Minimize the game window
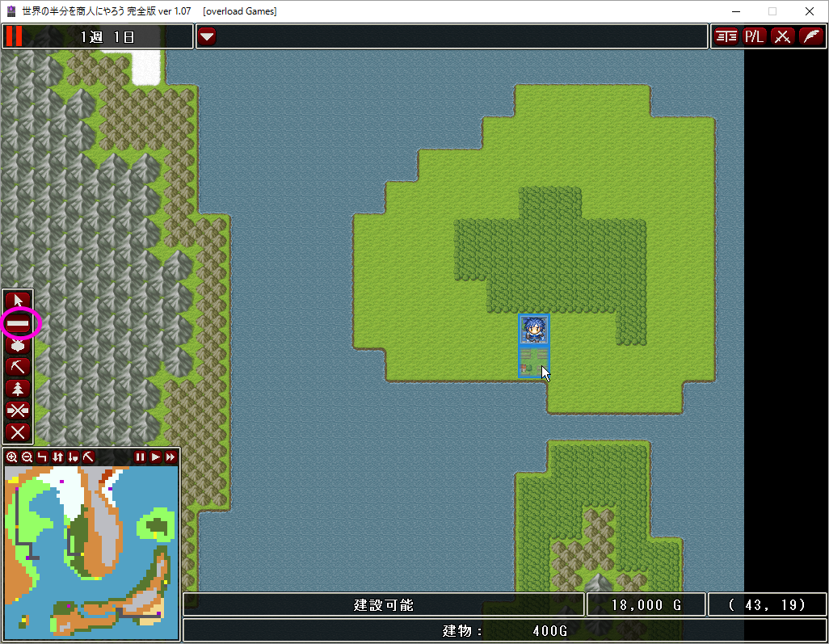Screen dimensions: 829x644 (736, 11)
